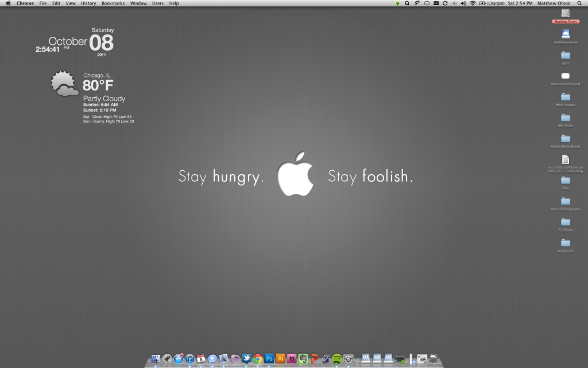Open the App Store Dock icon

click(179, 359)
